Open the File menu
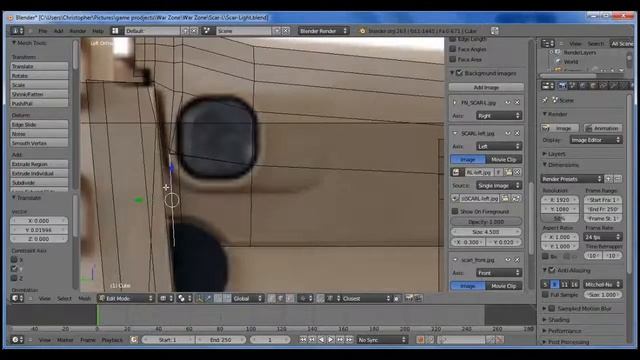This screenshot has width=640, height=360. click(42, 31)
